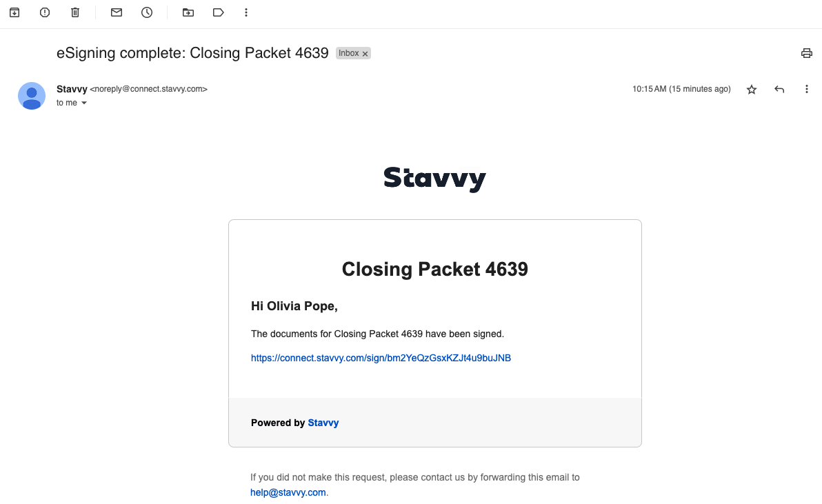Follow the Stavvy link after Powered by

pyautogui.click(x=323, y=423)
